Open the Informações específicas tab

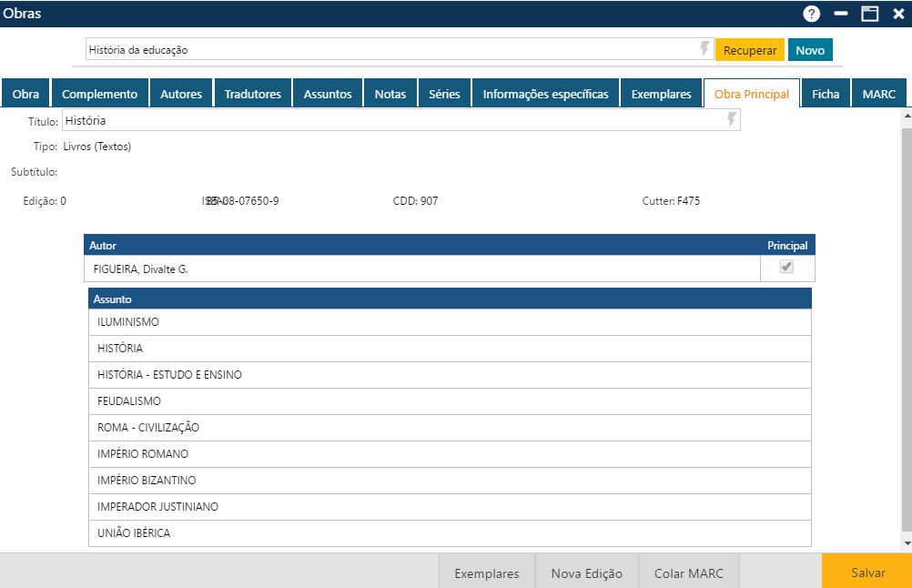[x=544, y=92]
